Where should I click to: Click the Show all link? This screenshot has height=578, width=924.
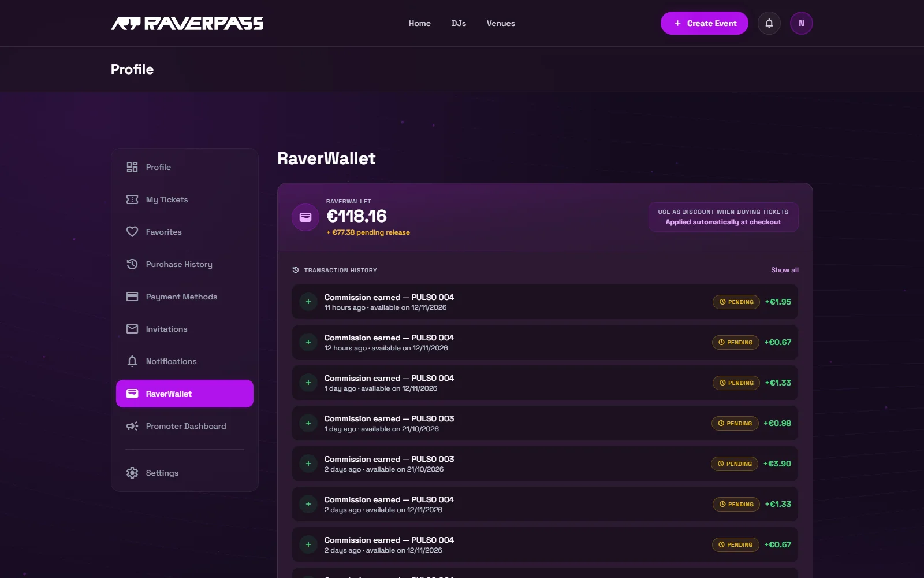point(785,270)
